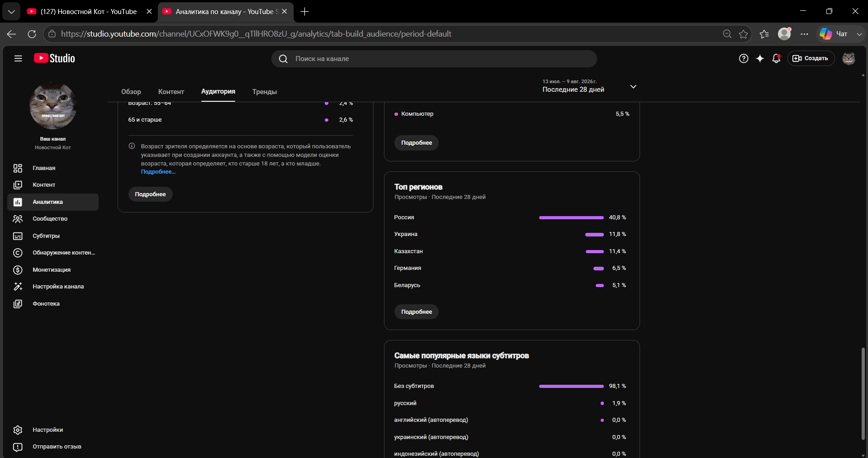Image resolution: width=868 pixels, height=458 pixels.
Task: Click the 65 и старше age row
Action: coord(241,120)
